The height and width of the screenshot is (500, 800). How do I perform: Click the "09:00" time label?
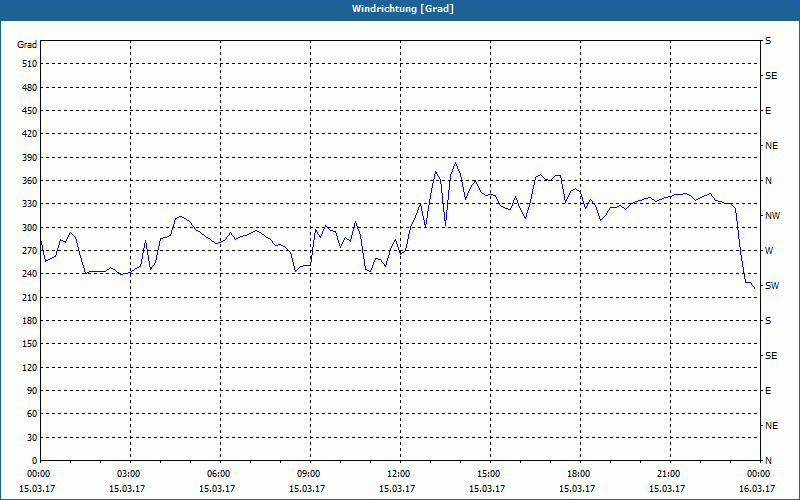pos(310,474)
